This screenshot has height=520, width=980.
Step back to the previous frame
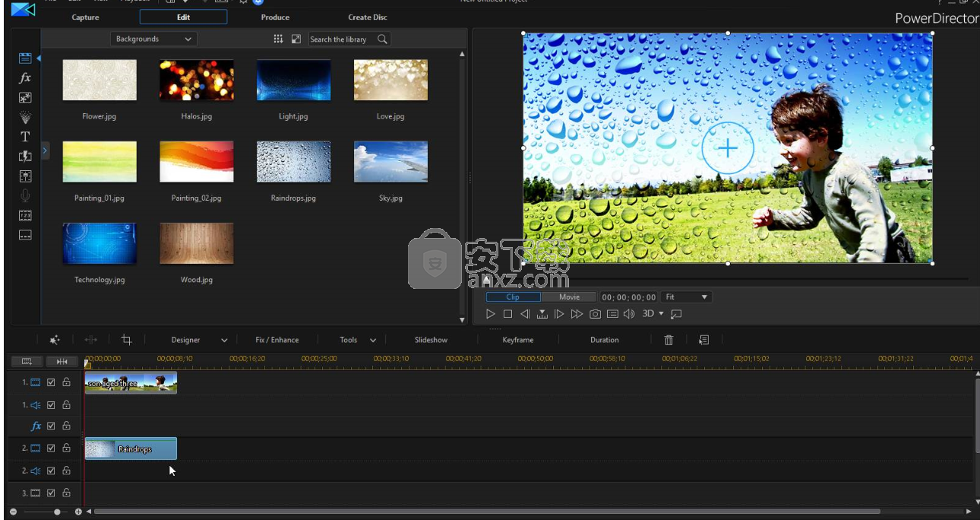524,314
